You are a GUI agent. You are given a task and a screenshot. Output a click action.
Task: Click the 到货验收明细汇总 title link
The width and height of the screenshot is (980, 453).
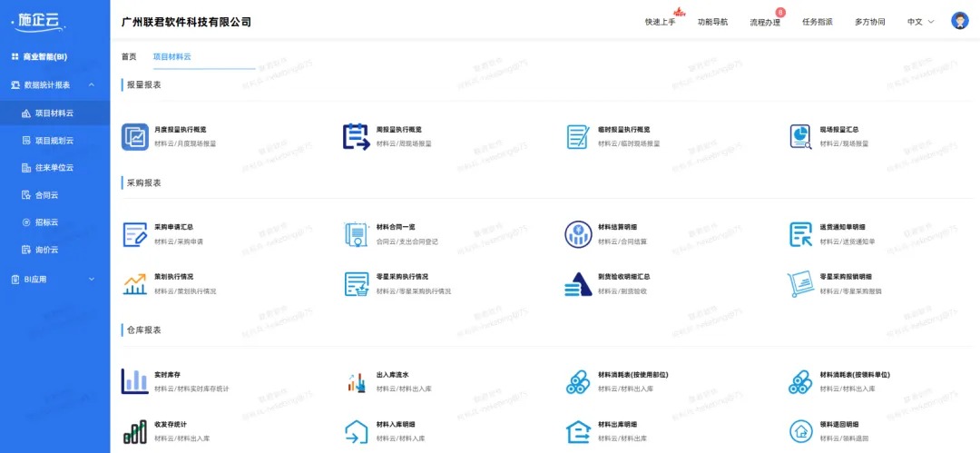[623, 277]
